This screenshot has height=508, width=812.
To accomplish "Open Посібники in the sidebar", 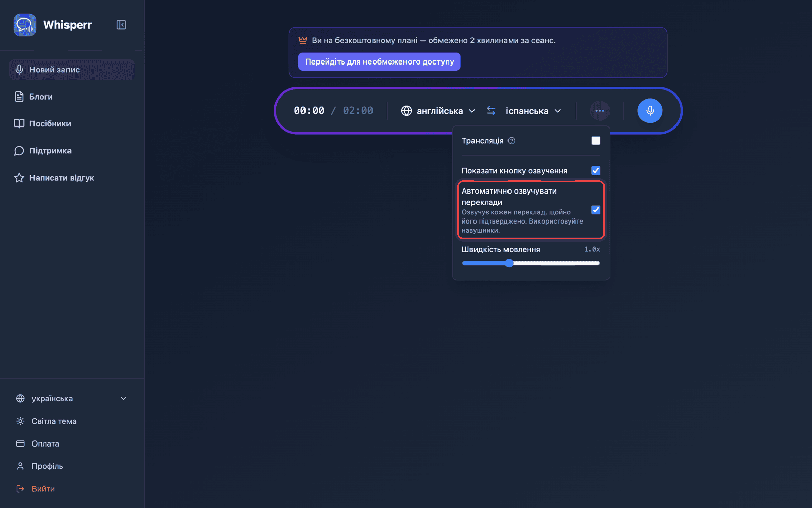I will coord(72,123).
